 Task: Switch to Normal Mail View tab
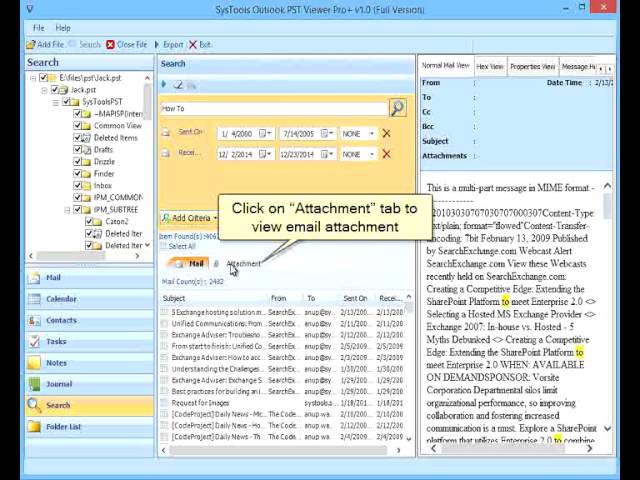(x=446, y=65)
